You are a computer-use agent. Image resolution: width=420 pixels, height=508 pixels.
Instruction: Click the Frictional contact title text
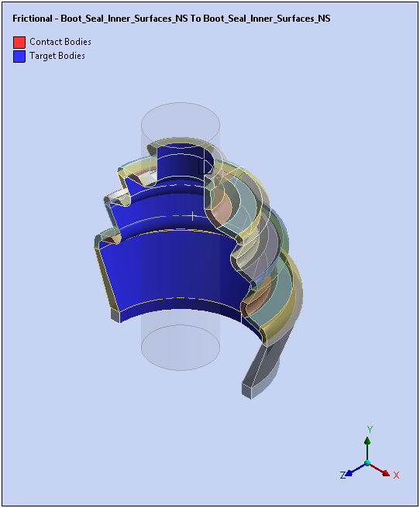(x=171, y=19)
